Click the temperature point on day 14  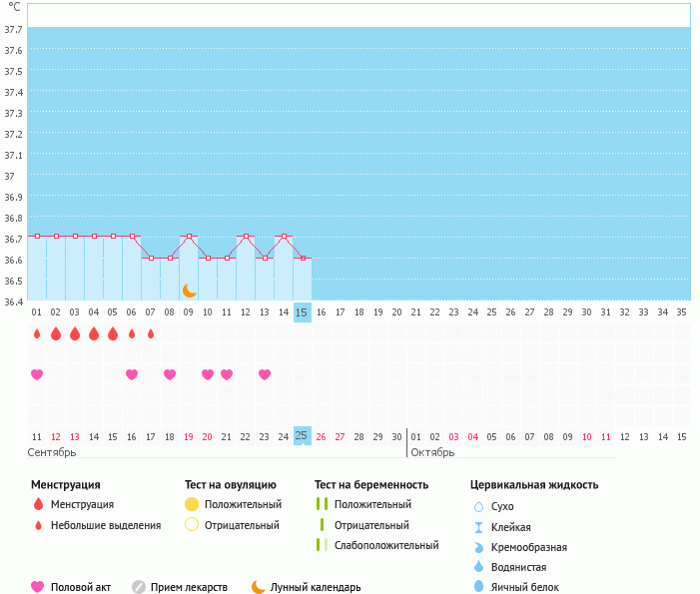click(284, 237)
